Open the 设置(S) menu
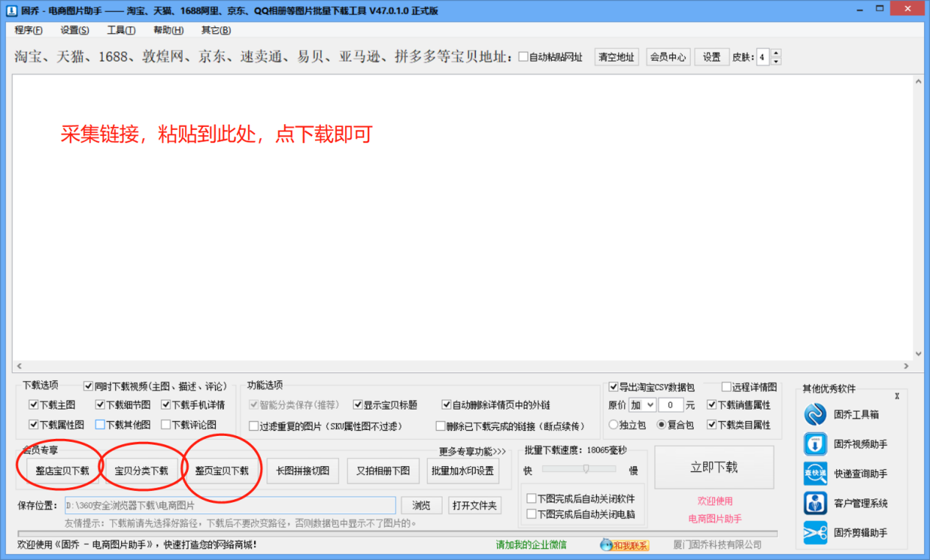This screenshot has width=930, height=560. [x=75, y=30]
